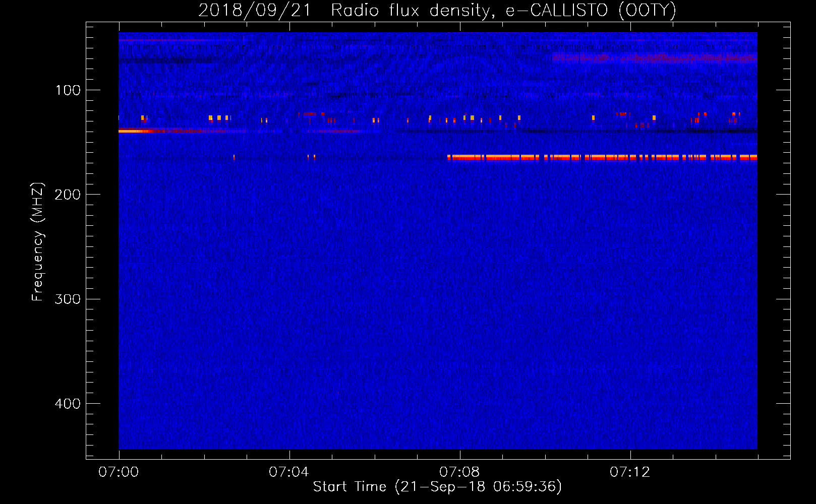Click the '07:12' time tick label
The image size is (816, 504).
630,472
